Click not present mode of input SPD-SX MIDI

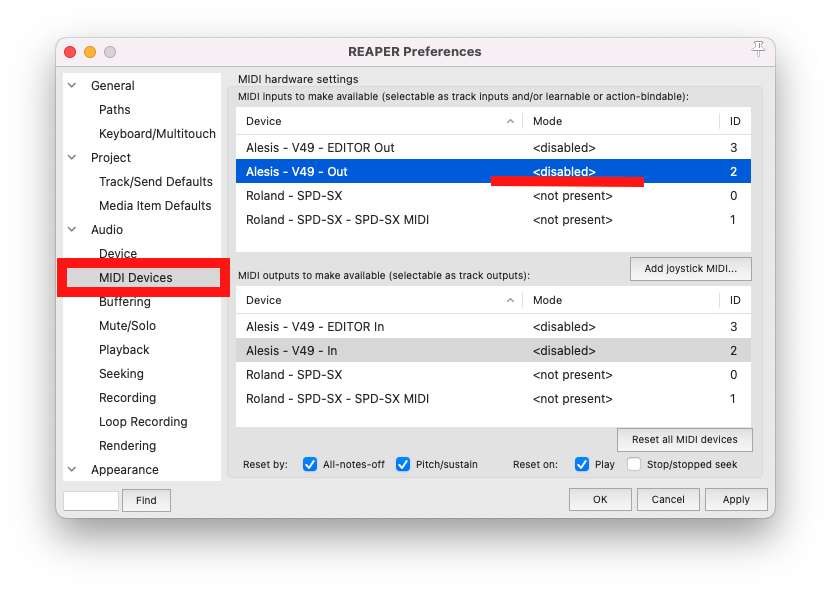[x=572, y=219]
